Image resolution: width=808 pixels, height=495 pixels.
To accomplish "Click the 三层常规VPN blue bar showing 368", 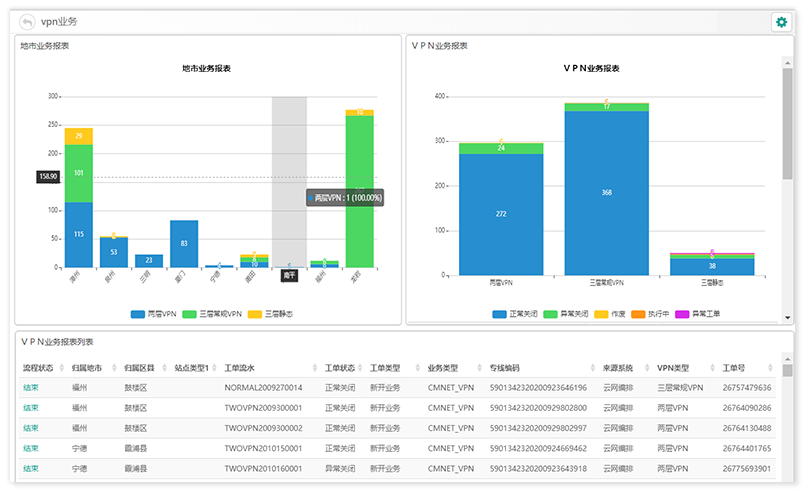I will click(x=606, y=192).
